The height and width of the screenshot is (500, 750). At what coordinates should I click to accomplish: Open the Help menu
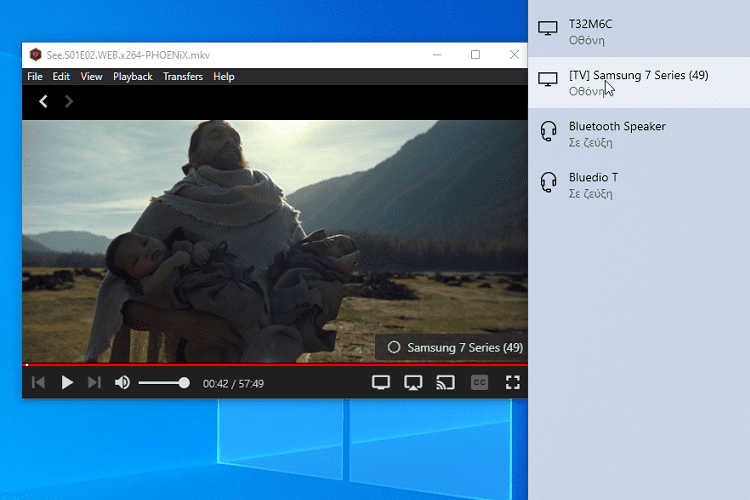tap(224, 77)
